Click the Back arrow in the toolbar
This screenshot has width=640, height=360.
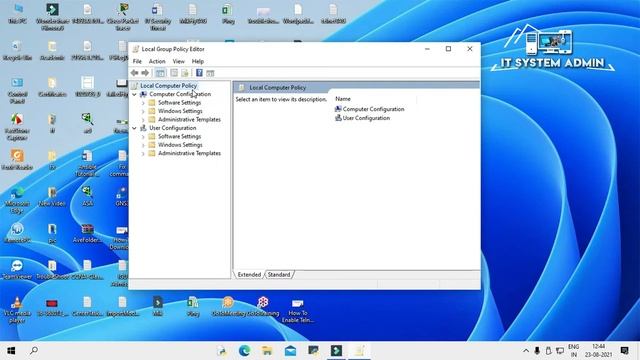coord(134,73)
